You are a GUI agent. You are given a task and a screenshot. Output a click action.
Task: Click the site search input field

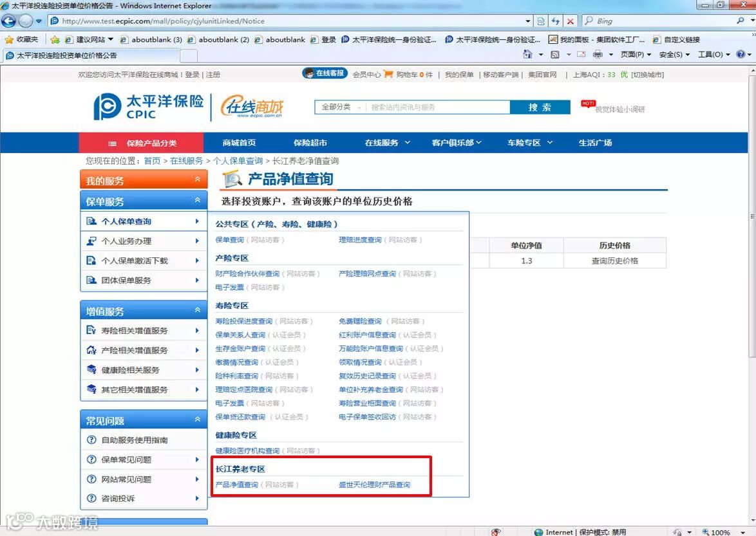438,107
